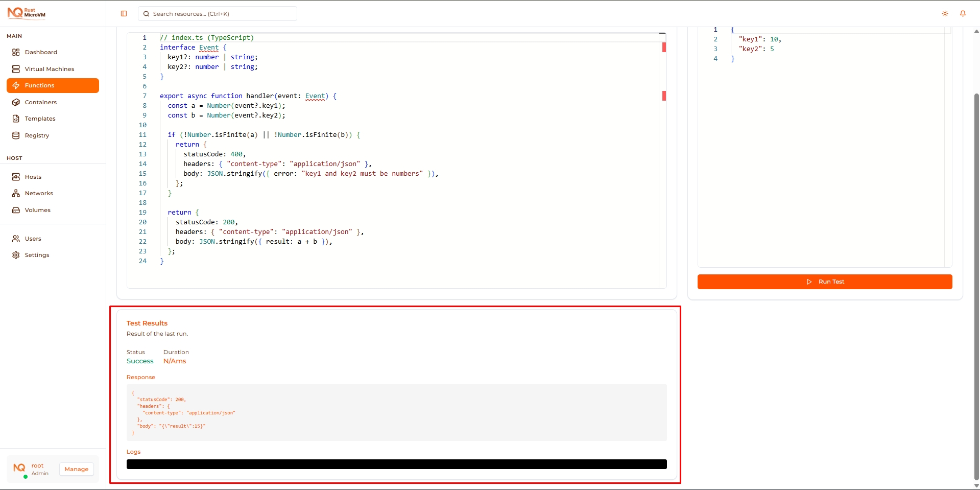
Task: Select Virtual Machines in the sidebar
Action: pyautogui.click(x=49, y=68)
